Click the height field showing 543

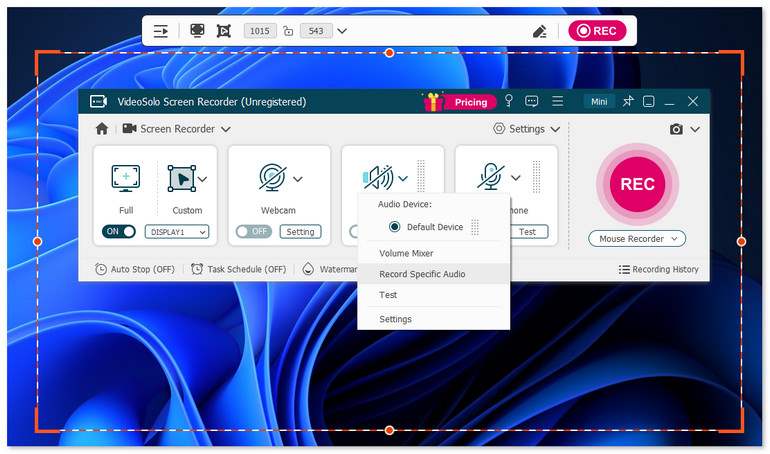point(316,31)
